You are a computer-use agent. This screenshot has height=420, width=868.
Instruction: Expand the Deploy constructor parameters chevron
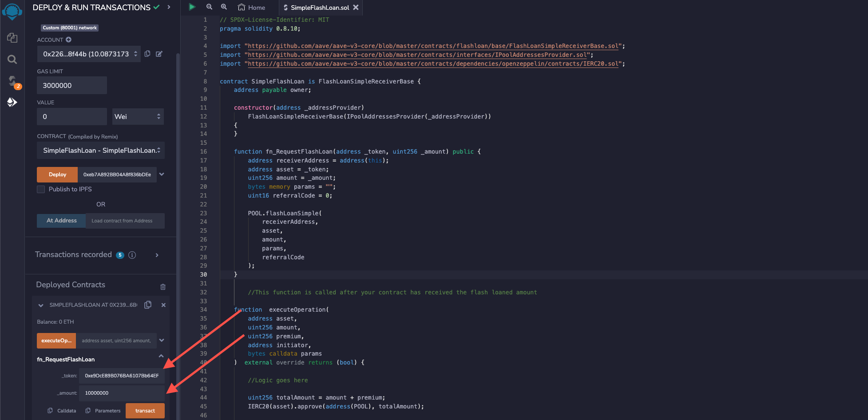(162, 174)
